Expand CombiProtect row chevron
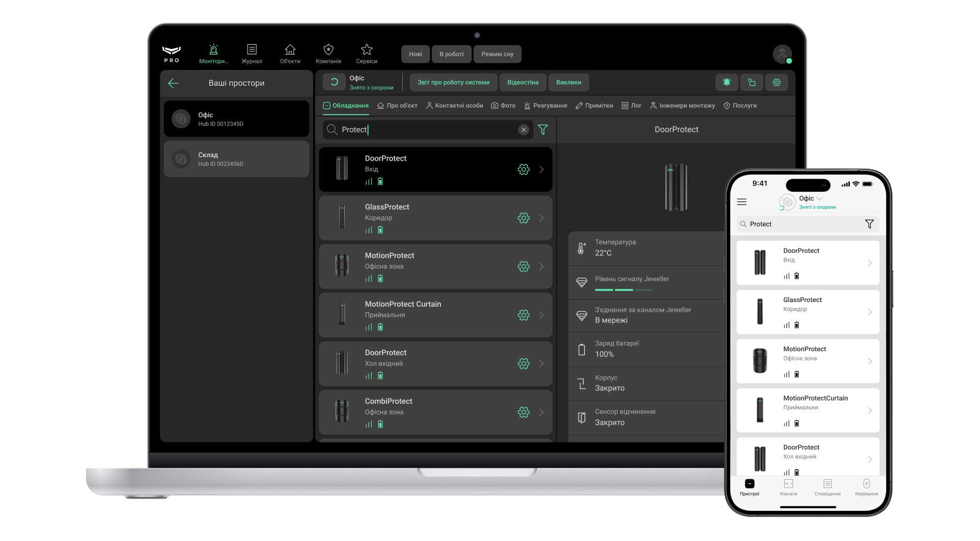Screen dimensions: 980x541 [542, 412]
